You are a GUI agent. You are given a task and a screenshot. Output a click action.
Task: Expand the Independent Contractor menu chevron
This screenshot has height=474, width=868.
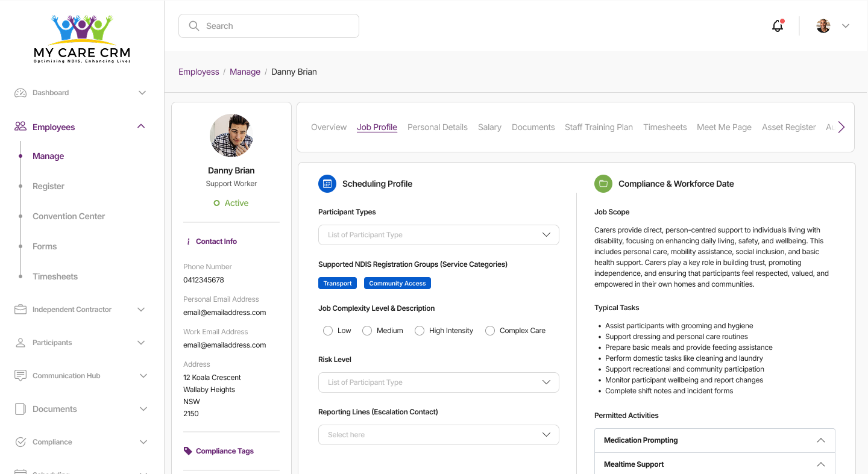point(141,310)
